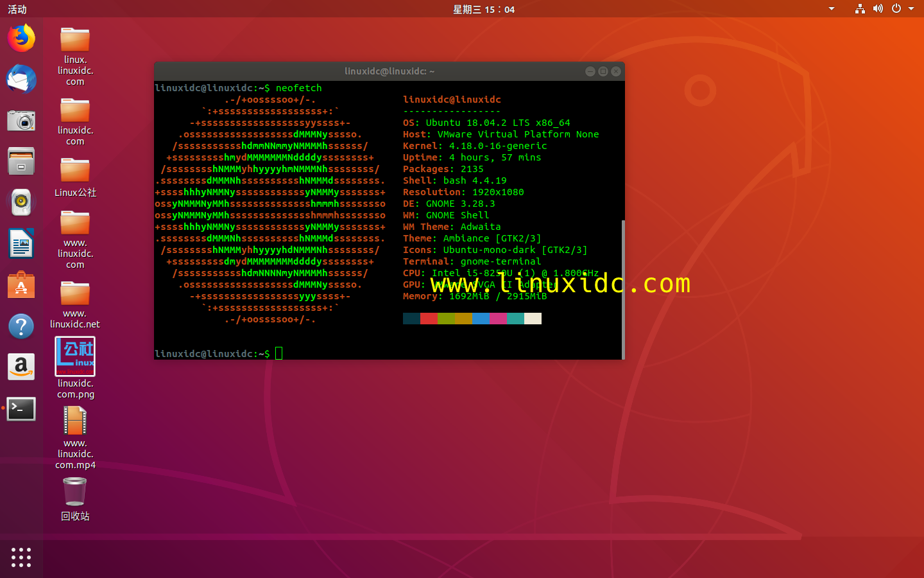Launch Rhythmbox music player from dock
The width and height of the screenshot is (924, 578).
pyautogui.click(x=21, y=202)
